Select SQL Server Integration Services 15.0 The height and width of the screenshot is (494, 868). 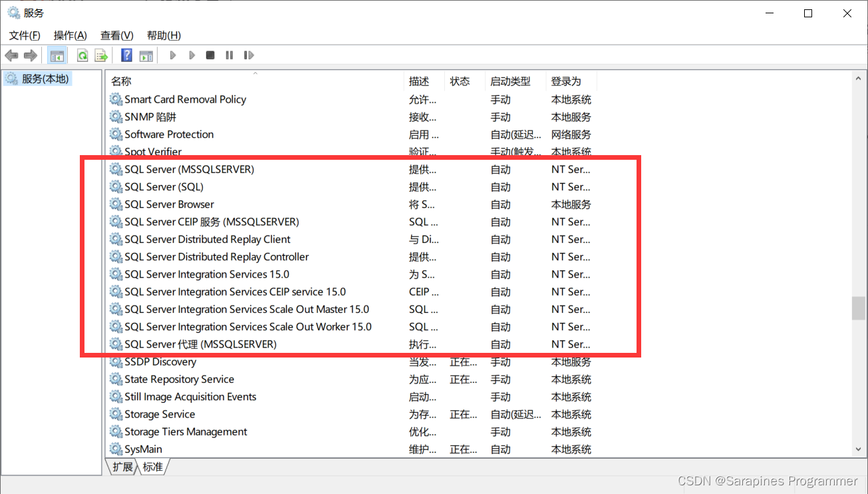[x=207, y=274]
